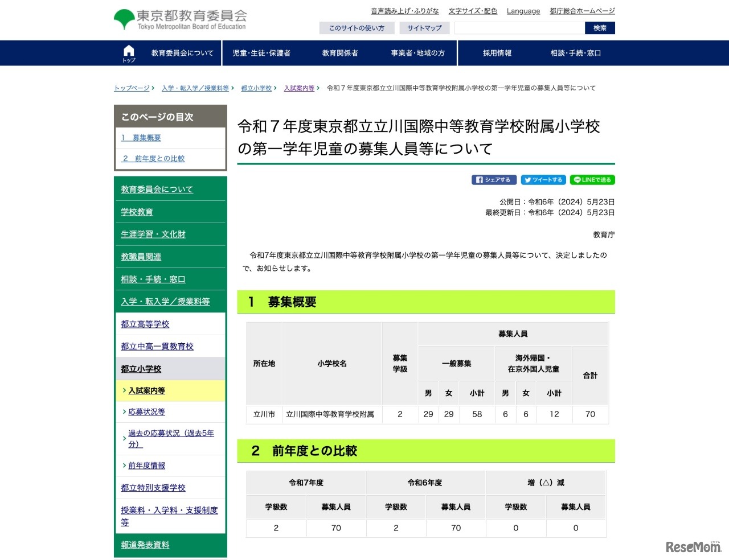Open sidebar link 応募状況等

pyautogui.click(x=146, y=412)
